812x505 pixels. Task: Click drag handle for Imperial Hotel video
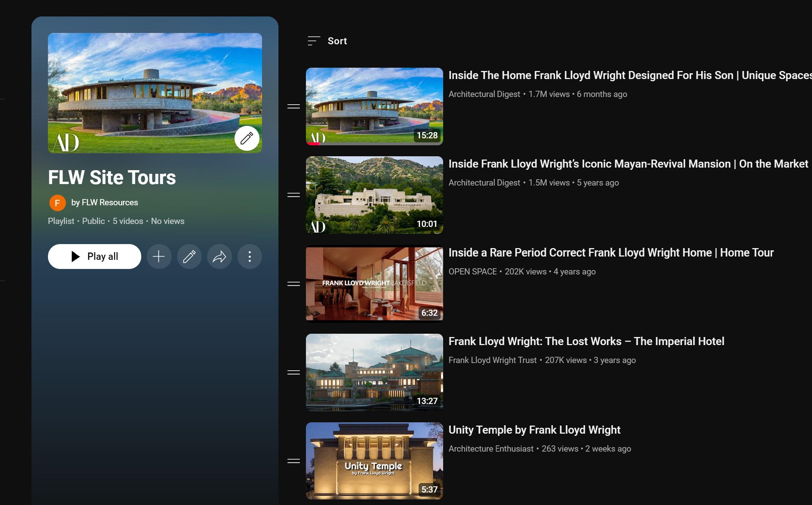[x=293, y=373]
